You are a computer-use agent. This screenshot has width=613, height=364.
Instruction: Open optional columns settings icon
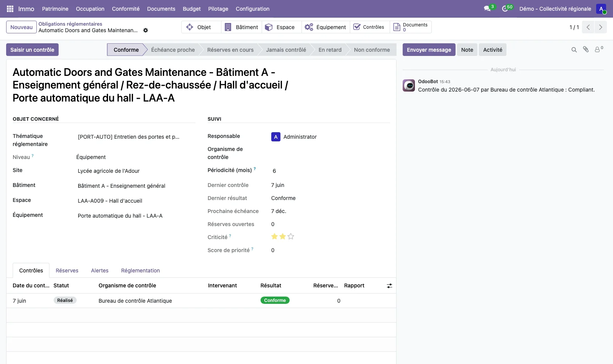[389, 286]
